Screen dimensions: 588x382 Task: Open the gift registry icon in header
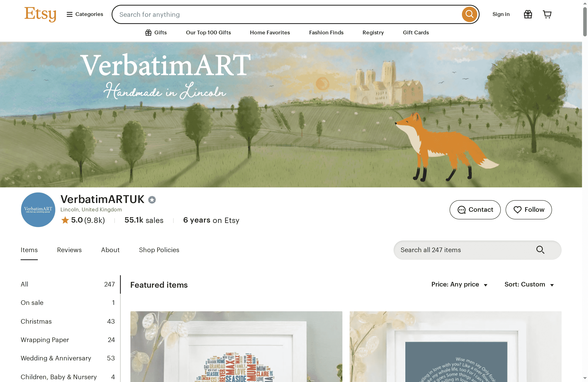[528, 14]
